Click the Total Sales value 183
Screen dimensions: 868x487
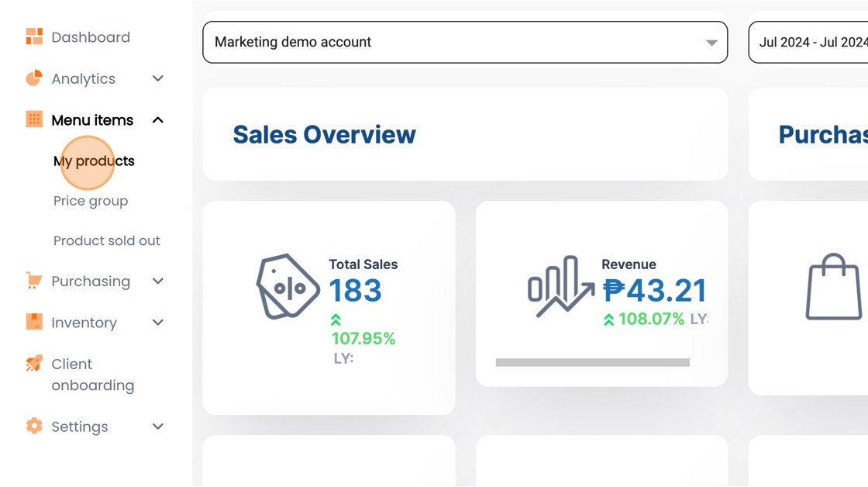pos(356,290)
